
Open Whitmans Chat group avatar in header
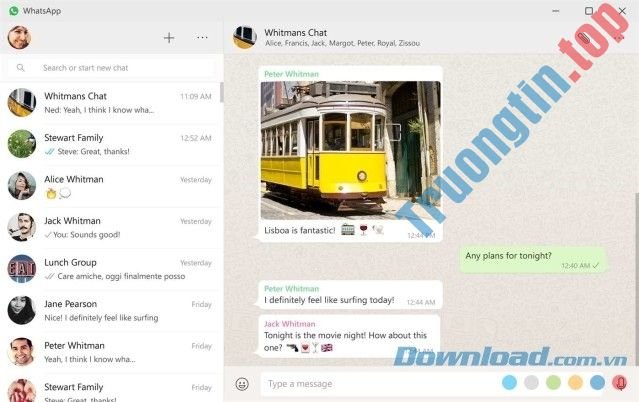click(x=245, y=37)
